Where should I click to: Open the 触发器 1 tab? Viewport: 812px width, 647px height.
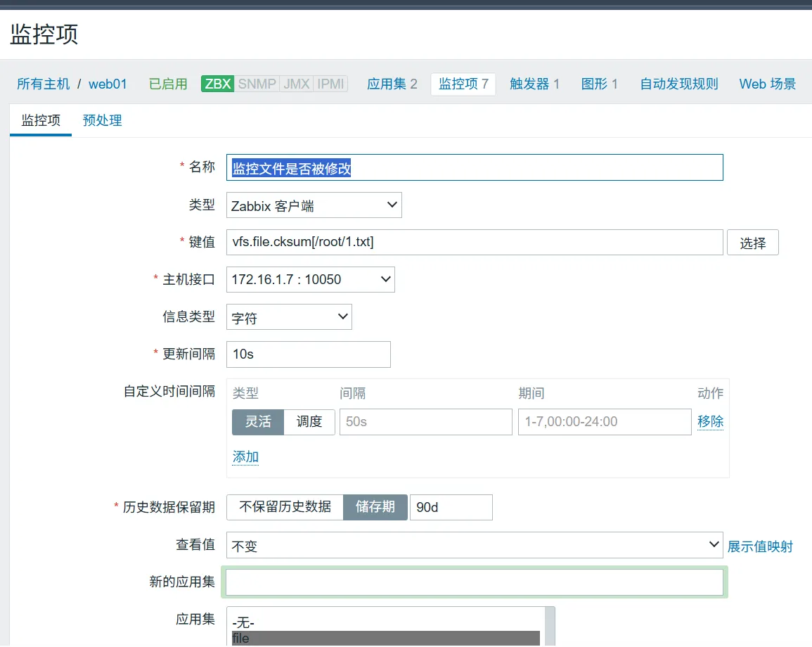click(x=534, y=84)
